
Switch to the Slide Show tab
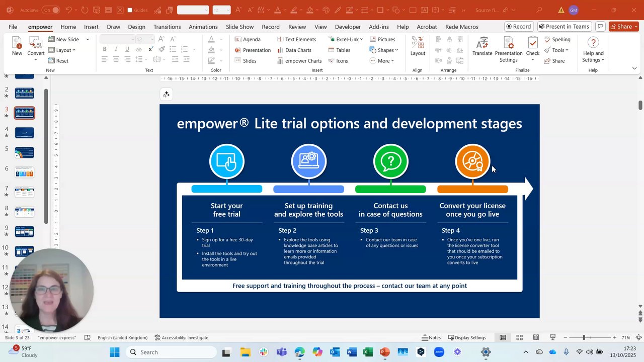tap(239, 27)
